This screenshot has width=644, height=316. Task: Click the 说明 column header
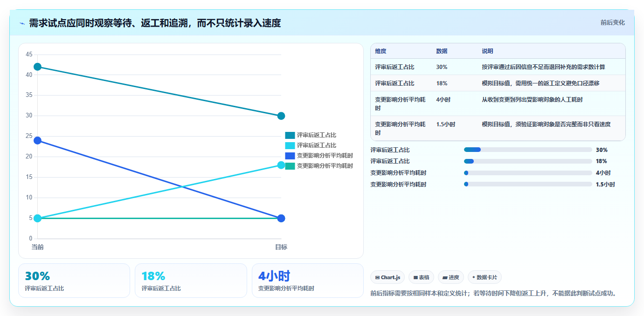click(487, 51)
